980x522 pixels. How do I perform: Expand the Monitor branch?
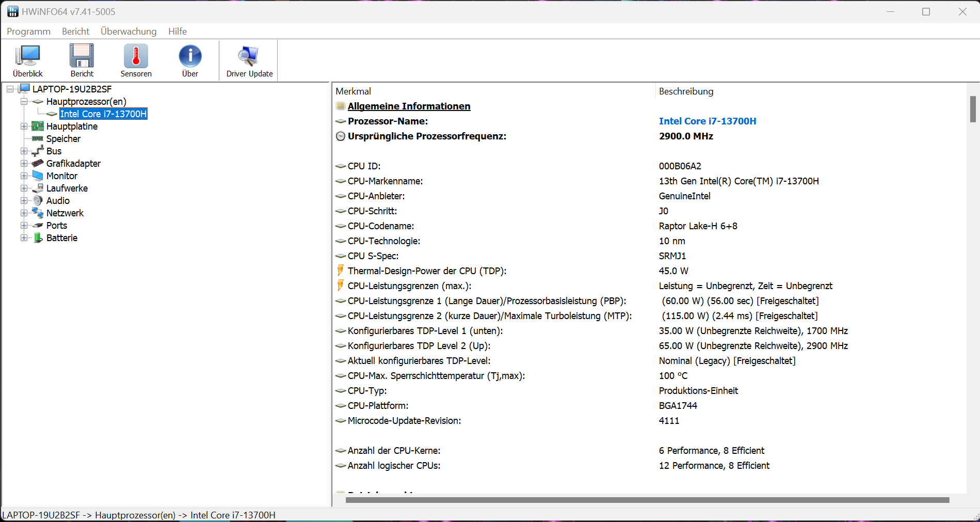(24, 176)
